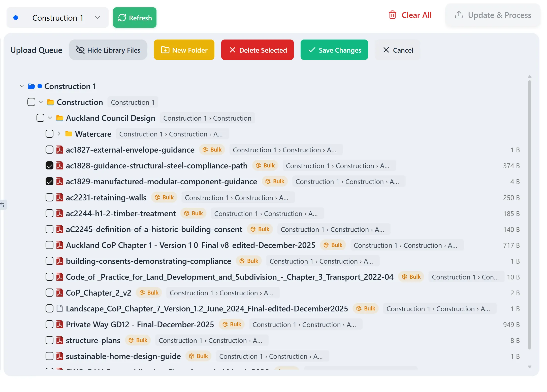Open the Construction 1 dropdown selector
This screenshot has height=392, width=547.
[x=58, y=18]
